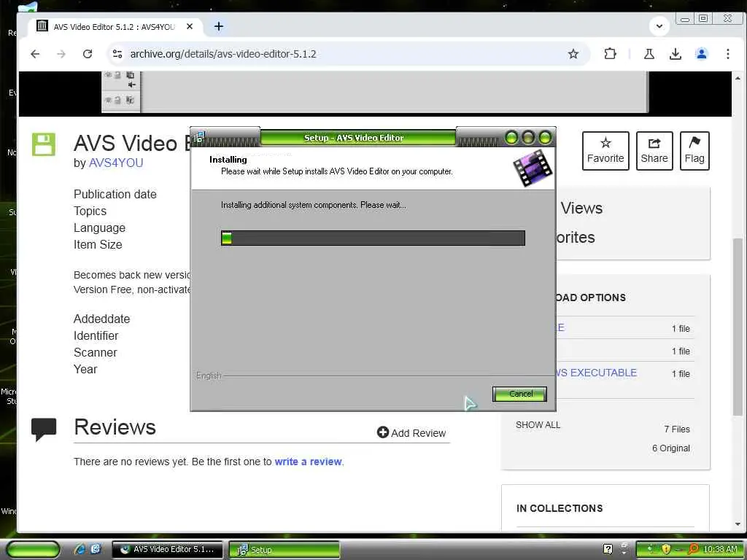Open the 'write a review' link

coord(309,462)
